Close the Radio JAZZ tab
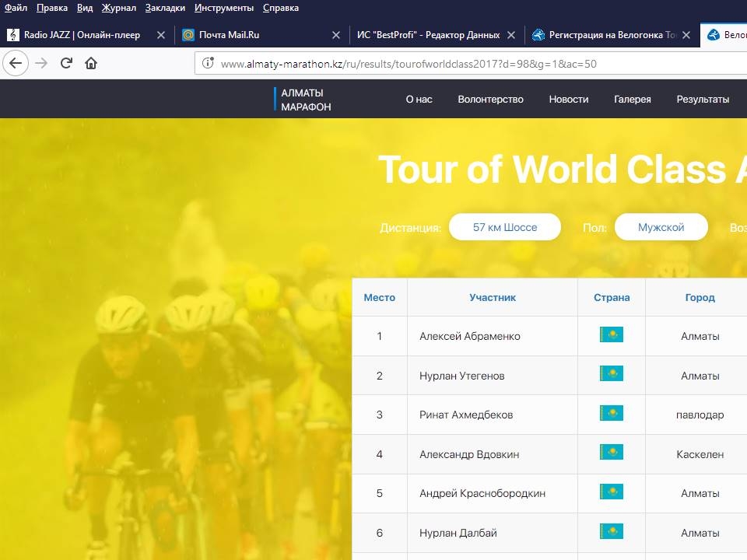 [x=161, y=35]
